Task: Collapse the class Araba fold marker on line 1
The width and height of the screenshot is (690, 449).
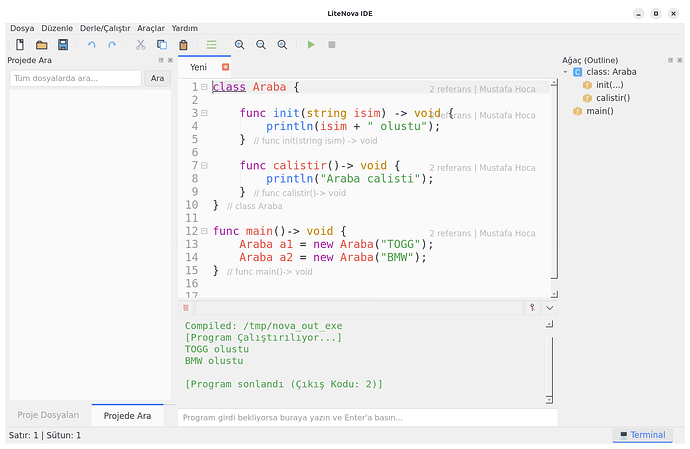Action: (204, 87)
